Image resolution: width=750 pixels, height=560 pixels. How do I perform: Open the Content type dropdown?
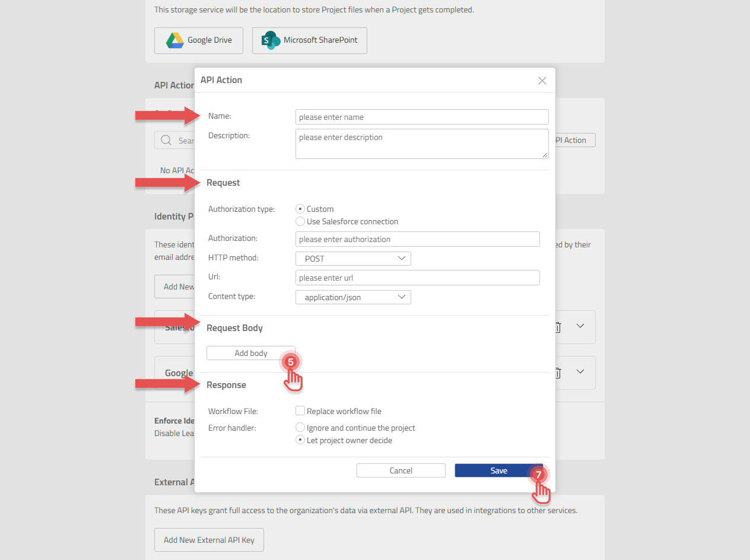tap(353, 297)
